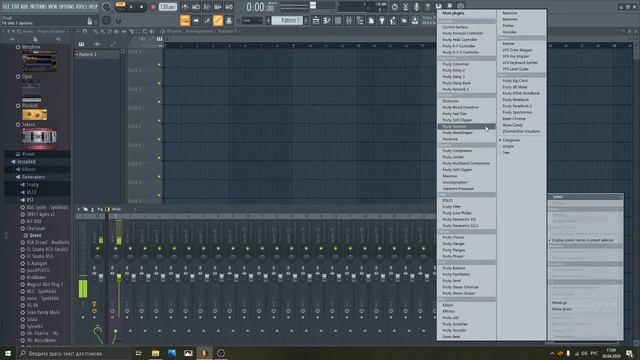Click the record button in transport

pos(153,7)
